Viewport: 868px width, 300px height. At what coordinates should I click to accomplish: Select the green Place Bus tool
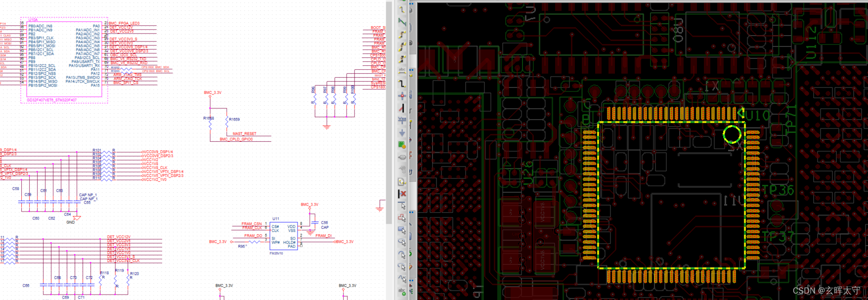click(x=402, y=22)
